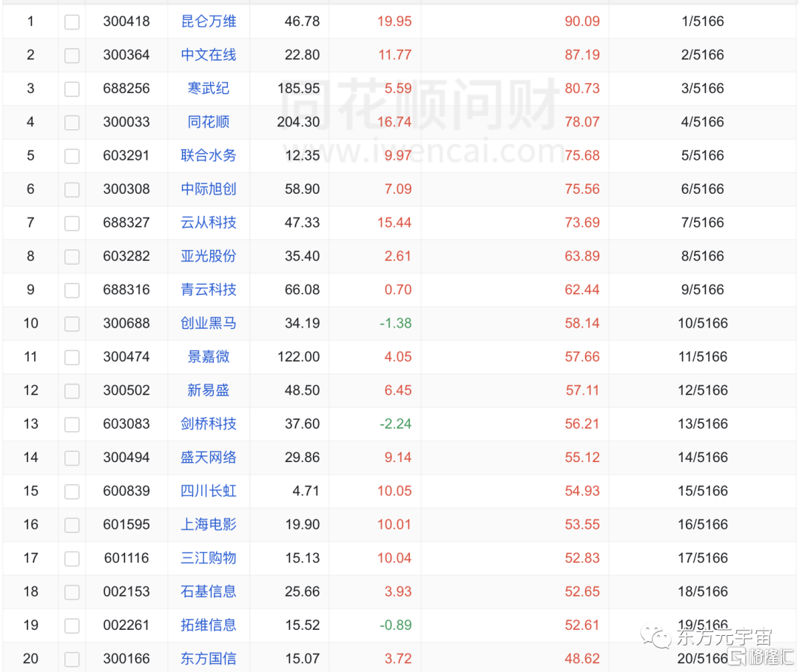The width and height of the screenshot is (799, 672).
Task: Open the 昆仑万维 stock link
Action: click(209, 21)
